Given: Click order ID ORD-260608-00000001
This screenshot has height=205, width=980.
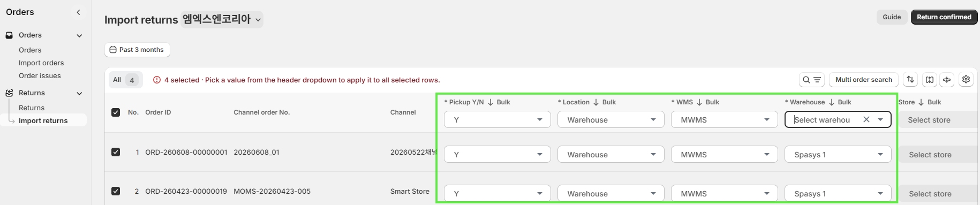Looking at the screenshot, I should tap(186, 152).
